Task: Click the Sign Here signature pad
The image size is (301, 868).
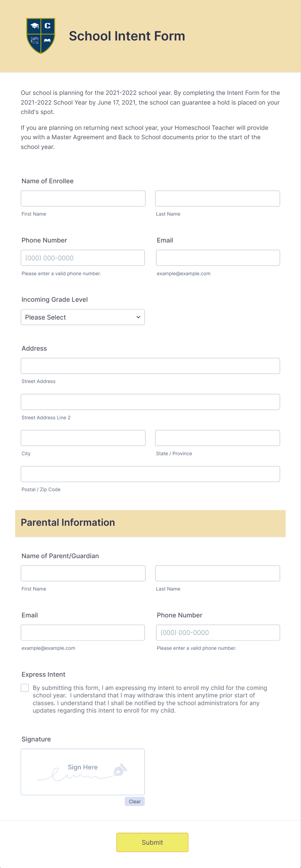Action: 83,772
